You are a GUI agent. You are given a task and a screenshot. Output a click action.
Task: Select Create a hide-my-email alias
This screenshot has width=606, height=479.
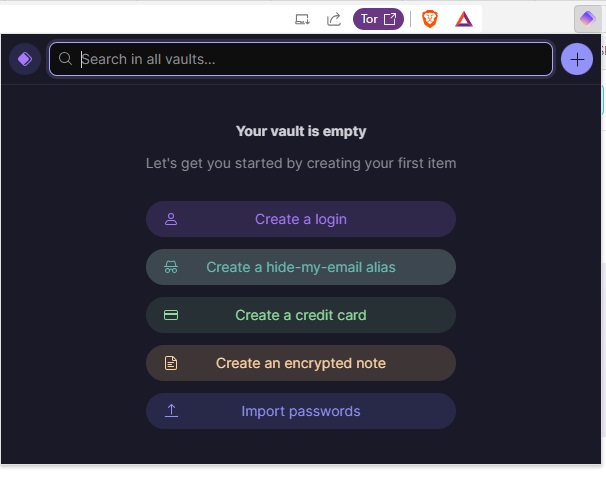pos(301,267)
